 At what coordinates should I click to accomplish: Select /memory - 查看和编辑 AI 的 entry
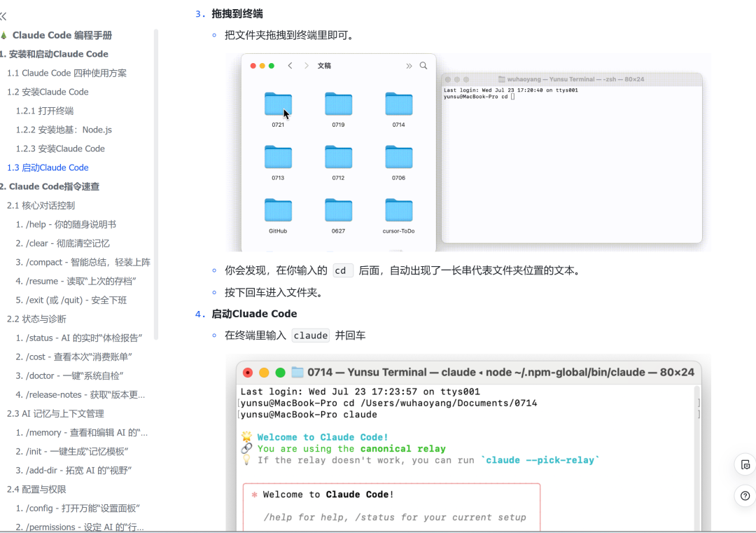tap(81, 433)
